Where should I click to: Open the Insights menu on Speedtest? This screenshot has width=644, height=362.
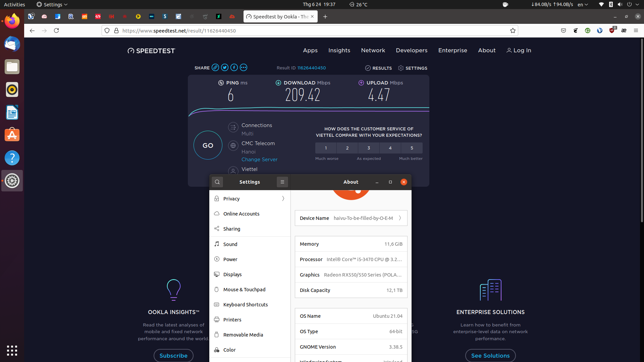[339, 50]
